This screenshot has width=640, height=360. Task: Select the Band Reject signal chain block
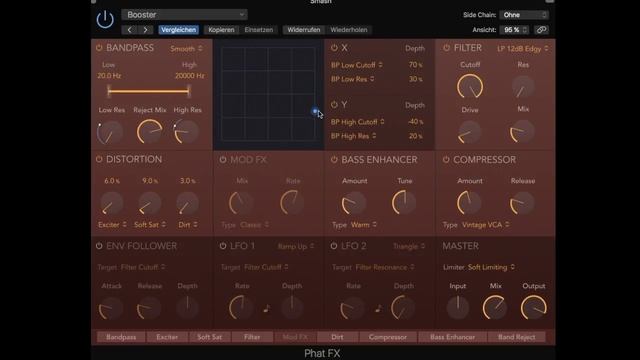tap(516, 337)
